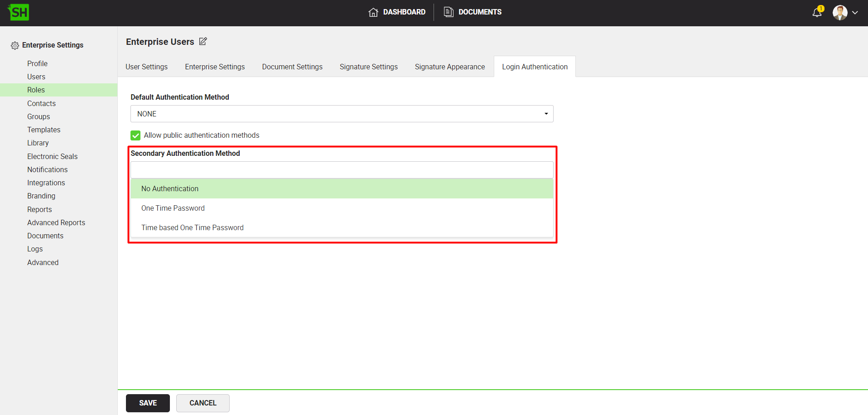
Task: Select the No Authentication option
Action: click(x=170, y=189)
